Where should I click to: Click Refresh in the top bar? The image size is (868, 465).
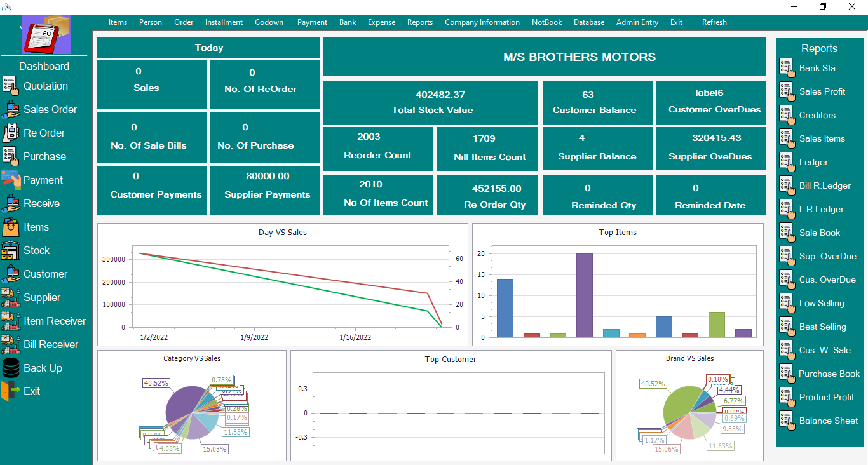point(714,22)
